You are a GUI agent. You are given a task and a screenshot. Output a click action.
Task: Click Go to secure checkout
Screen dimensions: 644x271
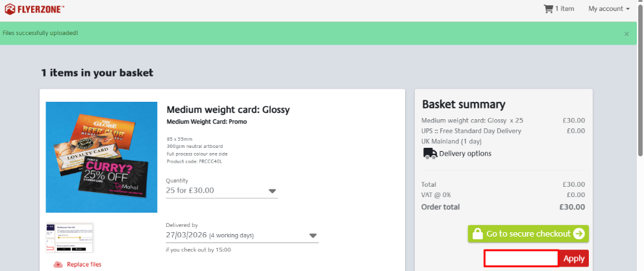click(x=528, y=234)
